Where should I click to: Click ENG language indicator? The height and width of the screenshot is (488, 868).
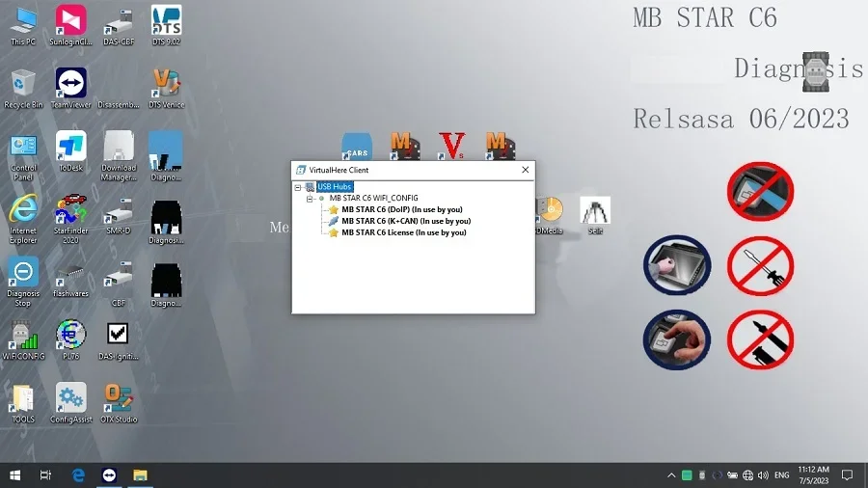pyautogui.click(x=781, y=475)
